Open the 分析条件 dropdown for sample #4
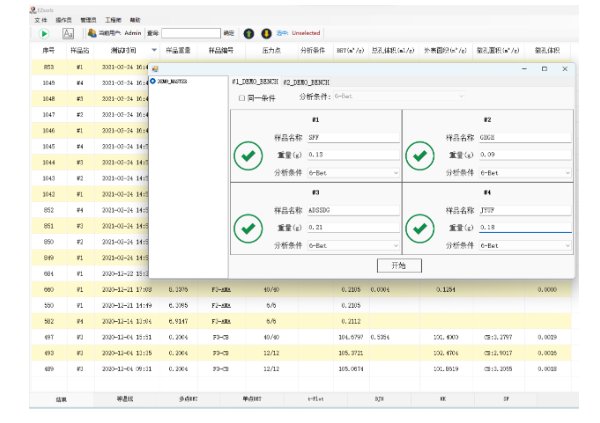Image resolution: width=600 pixels, height=423 pixels. click(524, 244)
